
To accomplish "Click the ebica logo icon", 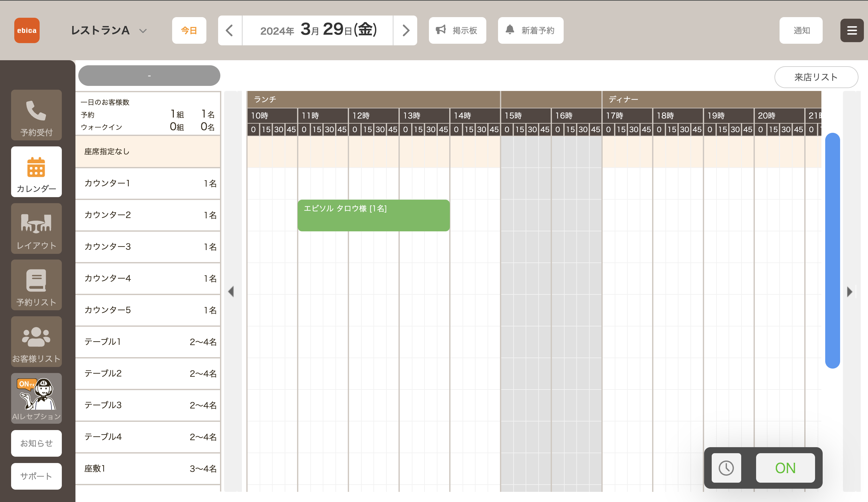I will click(27, 30).
